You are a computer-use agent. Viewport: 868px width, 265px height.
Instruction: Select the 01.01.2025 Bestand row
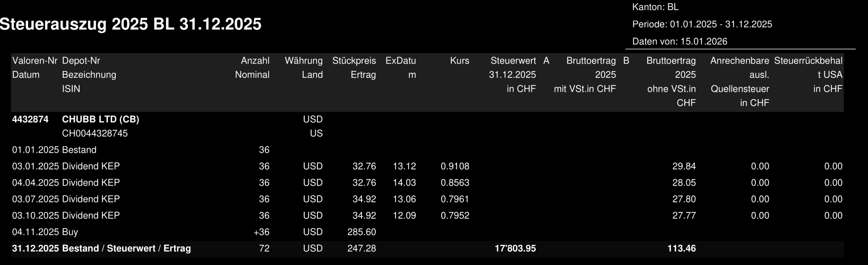click(54, 150)
